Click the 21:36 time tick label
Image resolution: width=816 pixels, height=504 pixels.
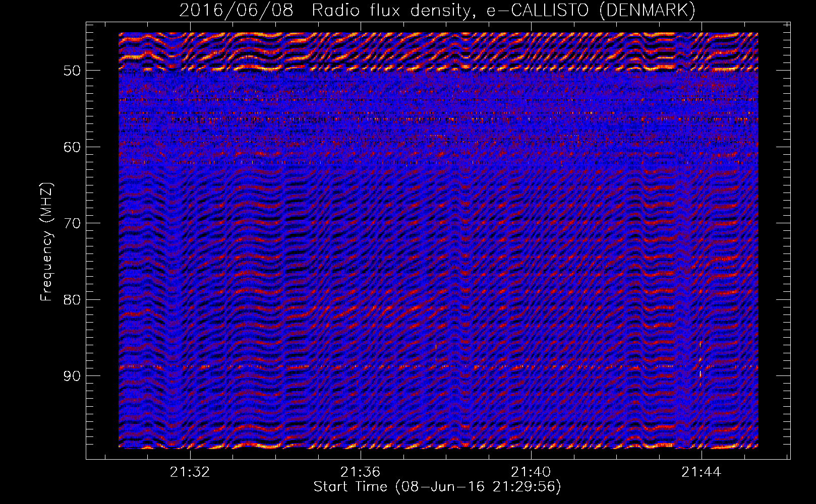pos(360,472)
